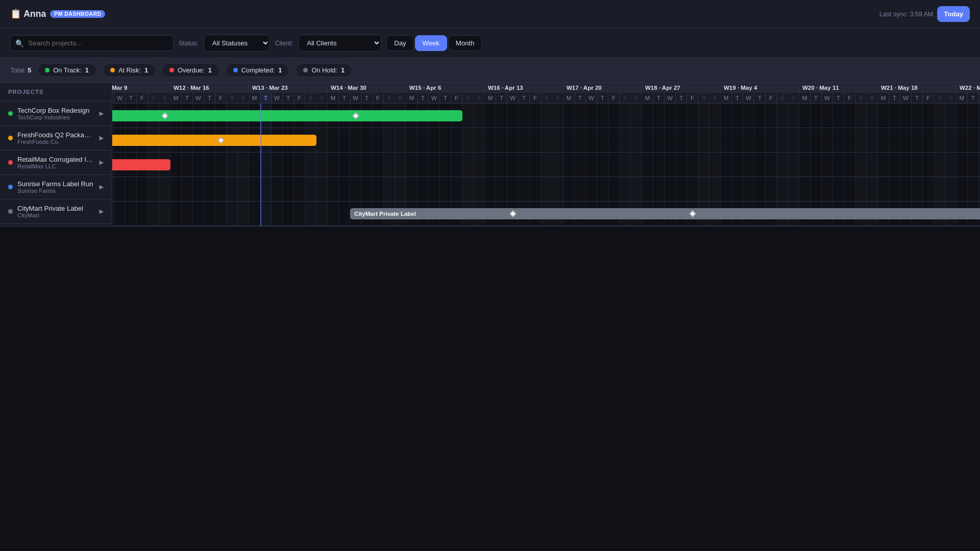Viewport: 980px width, 551px height.
Task: Switch to Month view
Action: [465, 43]
